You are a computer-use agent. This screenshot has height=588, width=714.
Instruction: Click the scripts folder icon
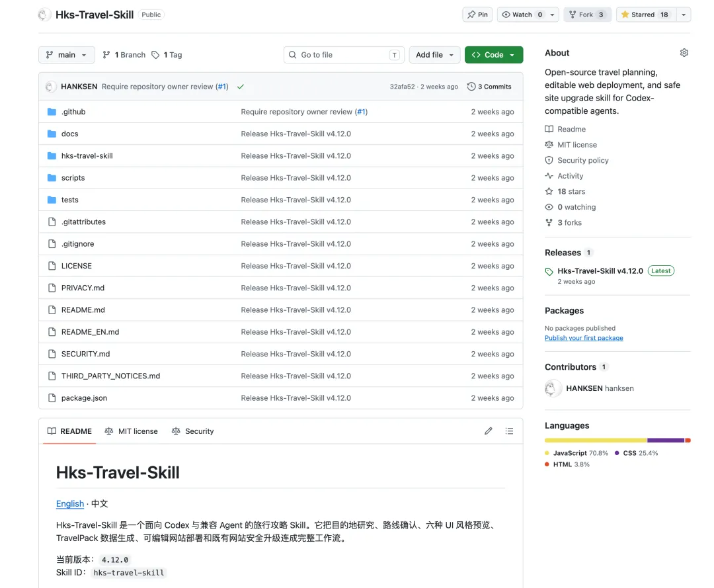tap(52, 178)
